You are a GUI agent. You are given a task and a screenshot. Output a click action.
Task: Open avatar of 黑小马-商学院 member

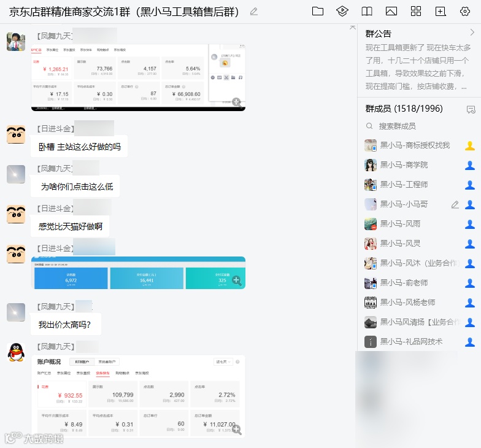click(x=371, y=165)
